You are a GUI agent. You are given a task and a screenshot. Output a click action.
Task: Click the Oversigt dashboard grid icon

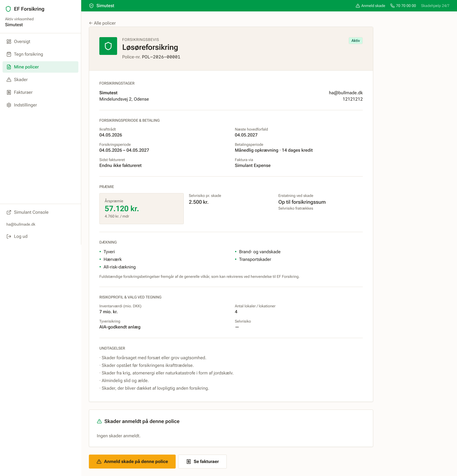[x=9, y=42]
